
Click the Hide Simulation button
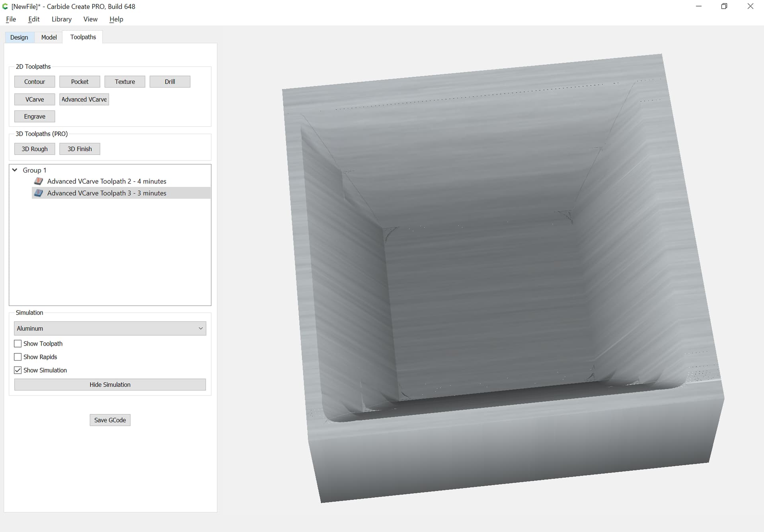[x=110, y=384]
